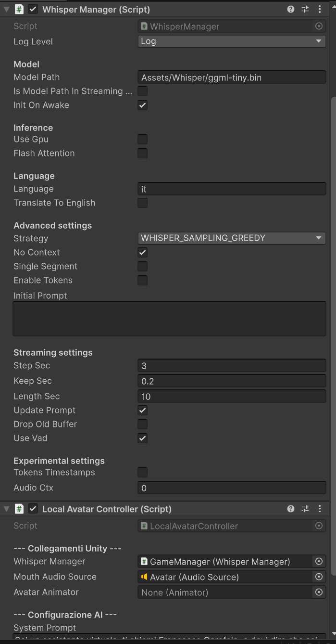Click the Model Path text field

point(231,77)
